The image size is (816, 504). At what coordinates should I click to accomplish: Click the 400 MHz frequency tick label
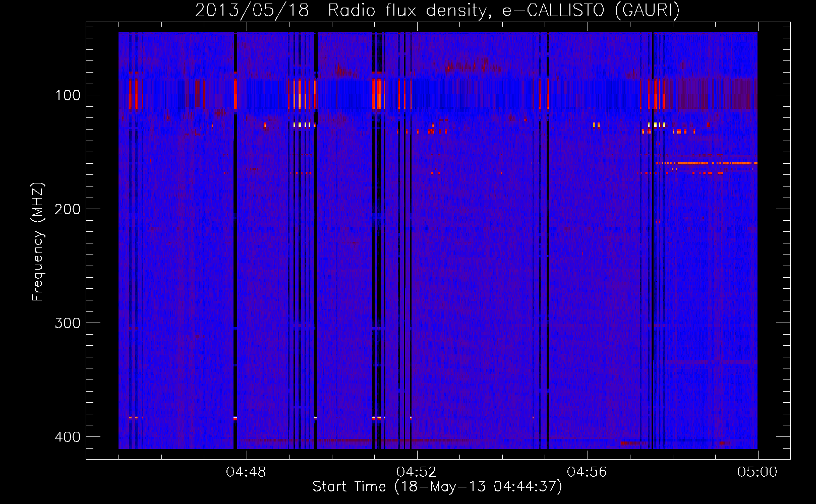[x=68, y=437]
